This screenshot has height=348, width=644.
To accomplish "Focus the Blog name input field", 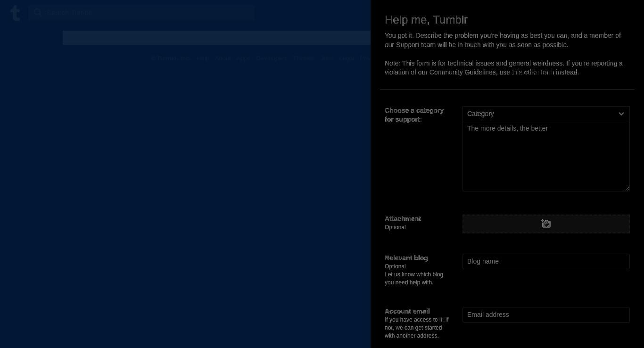I will 546,261.
